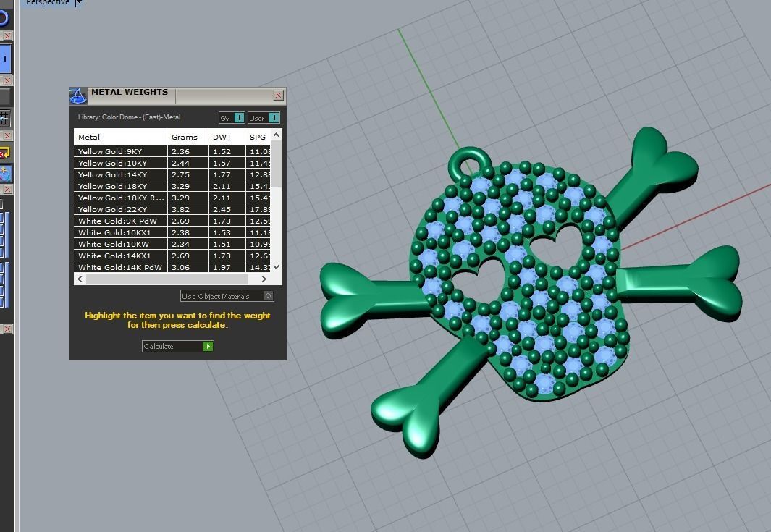Click the Metal Weights scale icon

click(x=78, y=96)
